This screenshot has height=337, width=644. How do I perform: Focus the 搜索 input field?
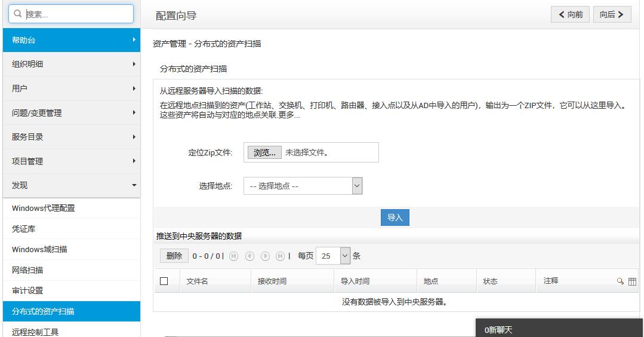click(71, 14)
